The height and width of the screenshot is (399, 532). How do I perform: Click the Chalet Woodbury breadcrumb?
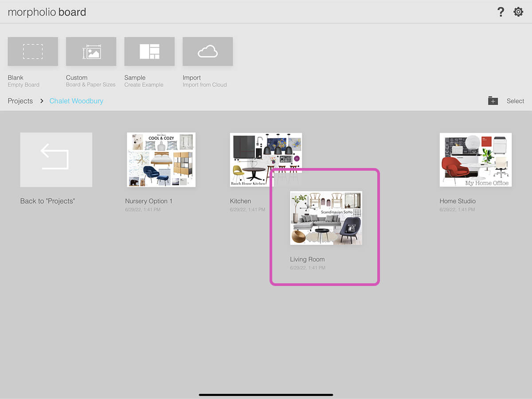click(76, 101)
